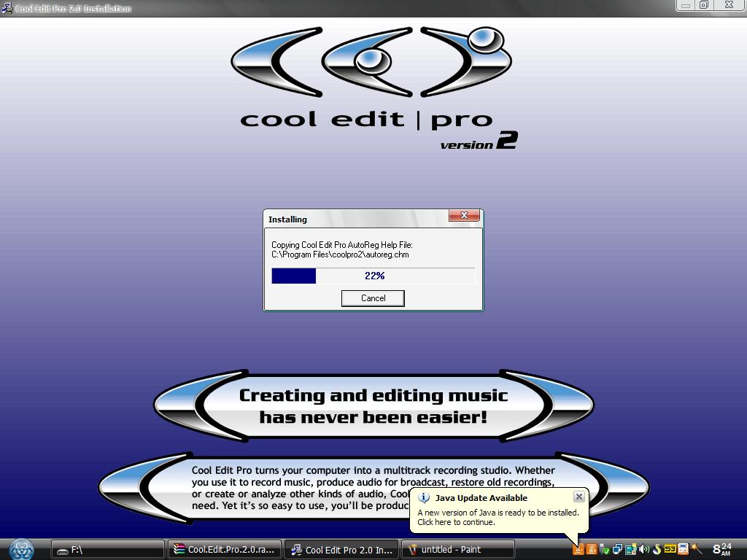This screenshot has height=560, width=747.
Task: Click the white-and-blue swirl S tray icon
Action: click(x=657, y=549)
